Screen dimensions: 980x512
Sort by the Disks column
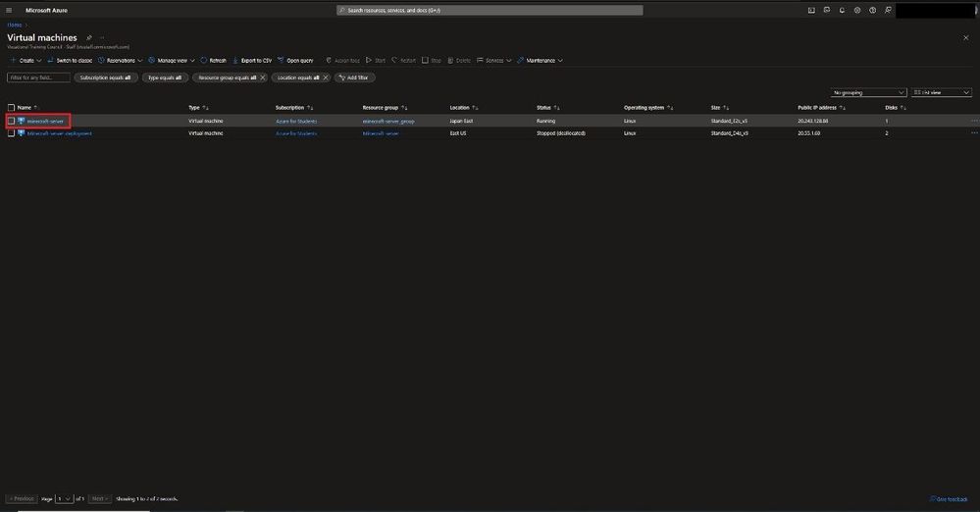click(x=896, y=108)
